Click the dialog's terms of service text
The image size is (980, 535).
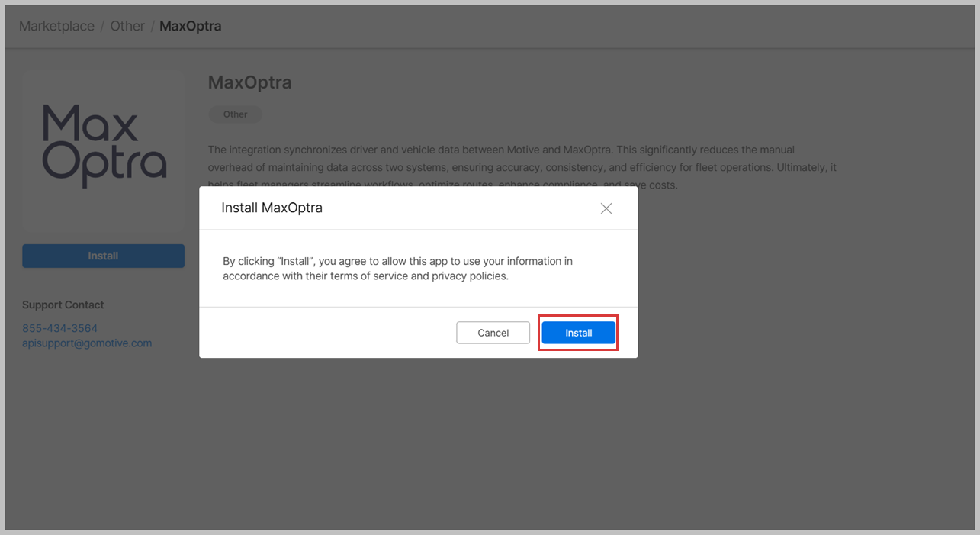pos(397,269)
